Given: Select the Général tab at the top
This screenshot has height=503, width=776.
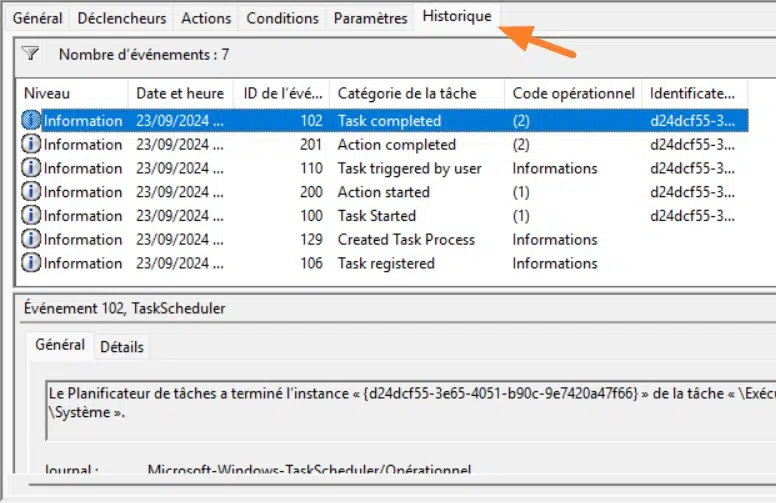Looking at the screenshot, I should click(37, 18).
